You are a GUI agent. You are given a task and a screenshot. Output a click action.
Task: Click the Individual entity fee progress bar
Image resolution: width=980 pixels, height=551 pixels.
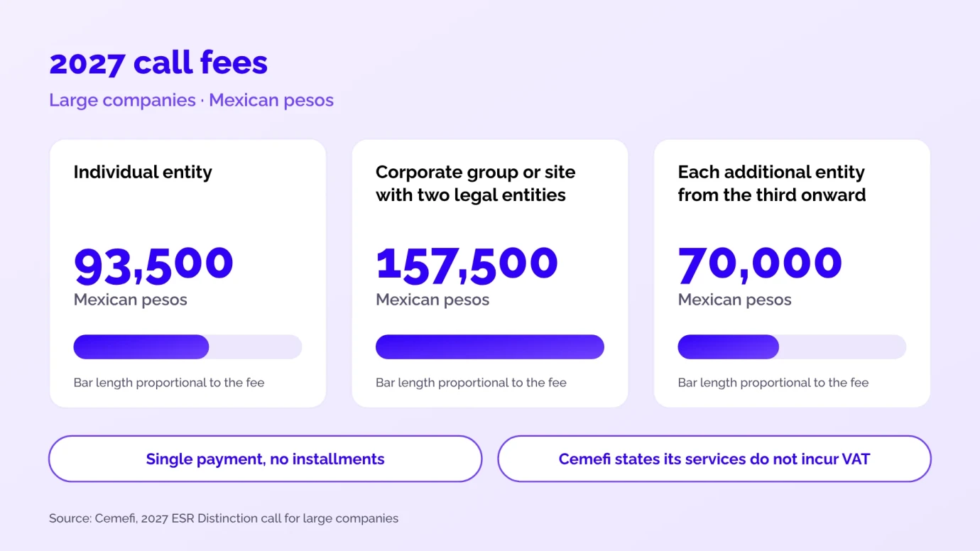tap(187, 347)
